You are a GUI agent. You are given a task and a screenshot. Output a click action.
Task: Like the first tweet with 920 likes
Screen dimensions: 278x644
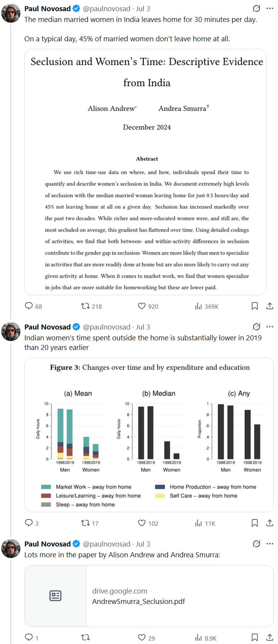tap(148, 306)
